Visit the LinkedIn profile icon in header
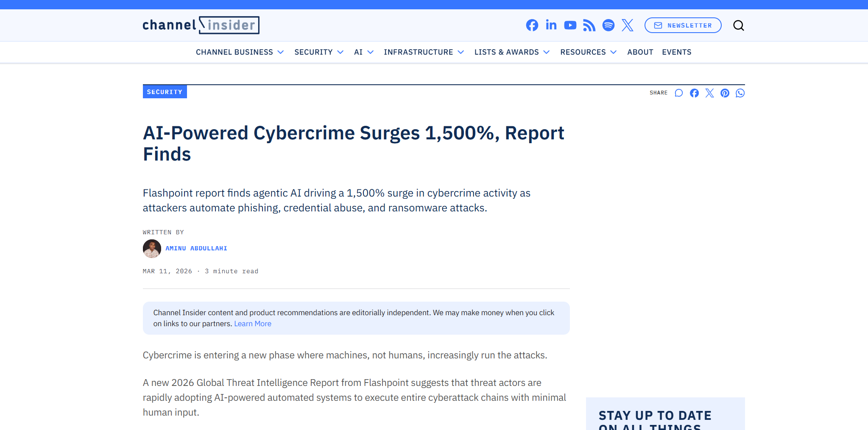 pyautogui.click(x=551, y=25)
